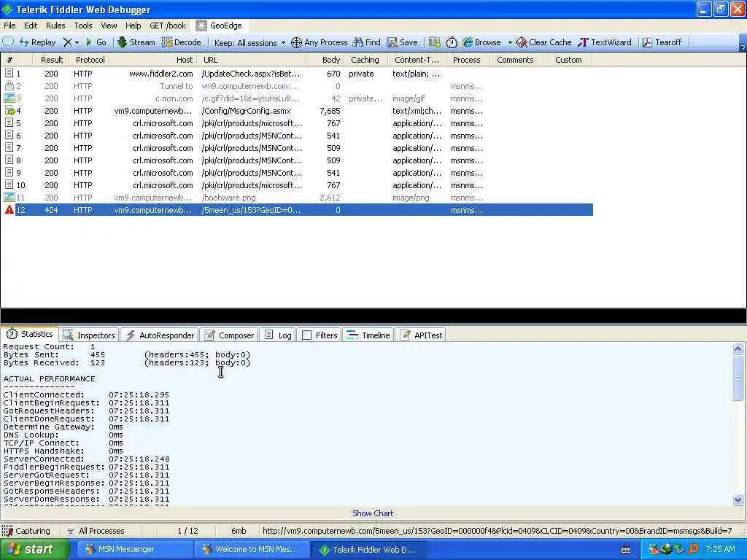This screenshot has width=747, height=560.
Task: Sort sessions by Host column header
Action: point(153,60)
